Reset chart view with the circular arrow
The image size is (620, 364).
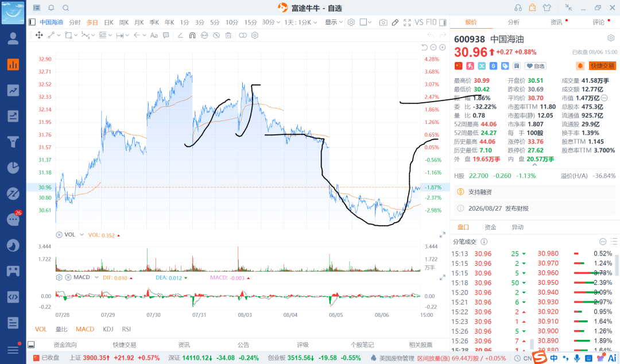click(424, 48)
